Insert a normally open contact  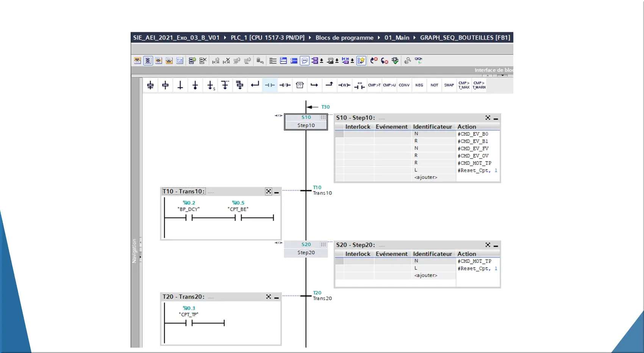click(270, 85)
